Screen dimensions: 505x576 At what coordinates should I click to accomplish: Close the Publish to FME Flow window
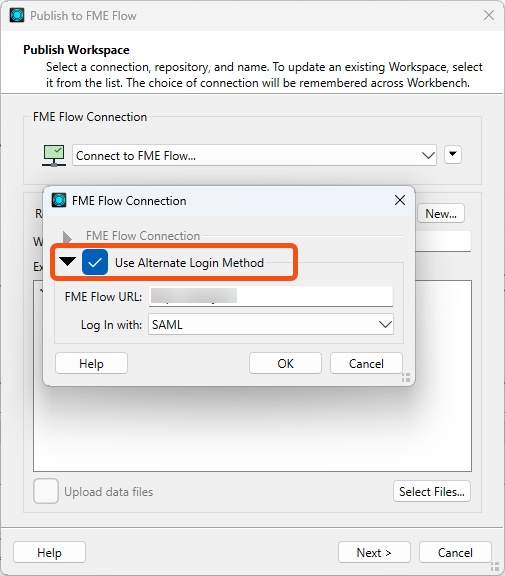pos(489,15)
